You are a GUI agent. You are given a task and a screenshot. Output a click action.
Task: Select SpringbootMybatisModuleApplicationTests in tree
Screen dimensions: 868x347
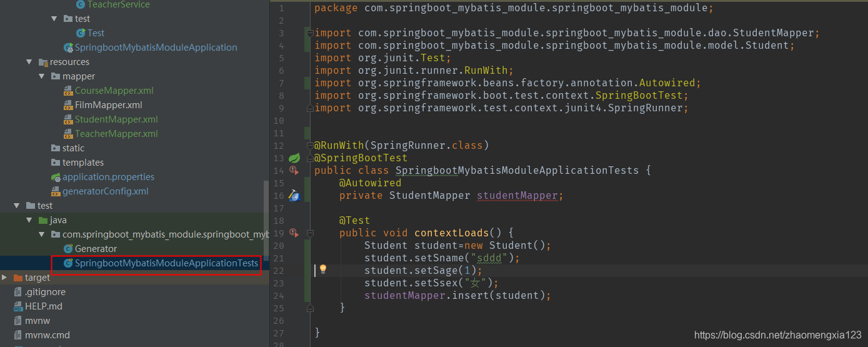[x=166, y=263]
